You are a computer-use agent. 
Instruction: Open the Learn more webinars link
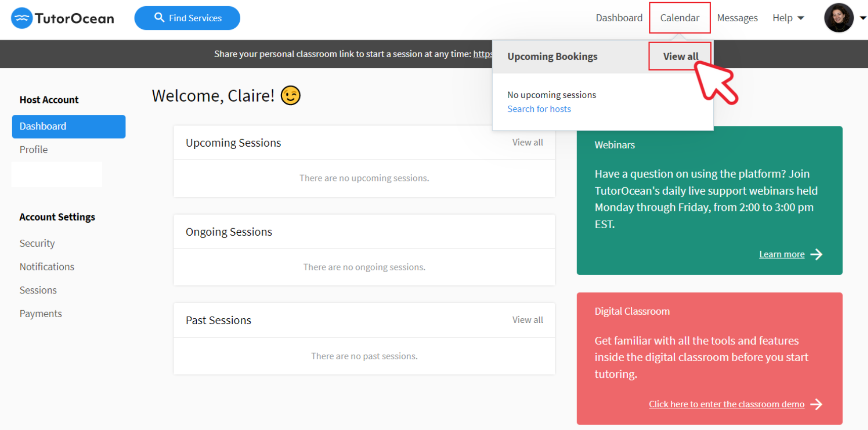coord(782,254)
